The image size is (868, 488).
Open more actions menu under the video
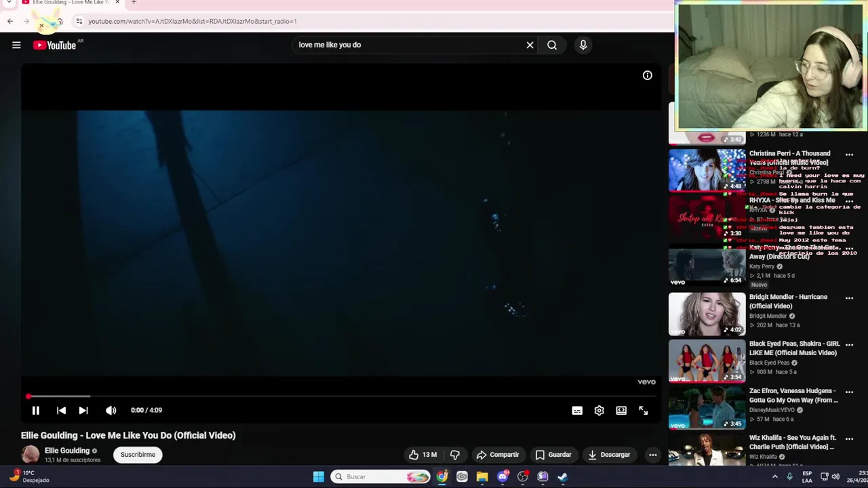coord(652,455)
